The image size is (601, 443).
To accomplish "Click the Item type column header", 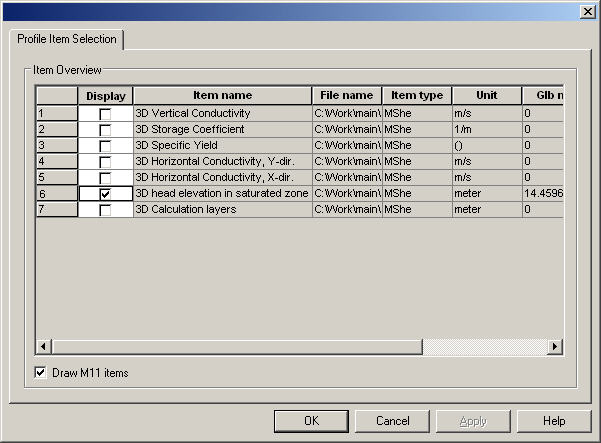I will (416, 96).
